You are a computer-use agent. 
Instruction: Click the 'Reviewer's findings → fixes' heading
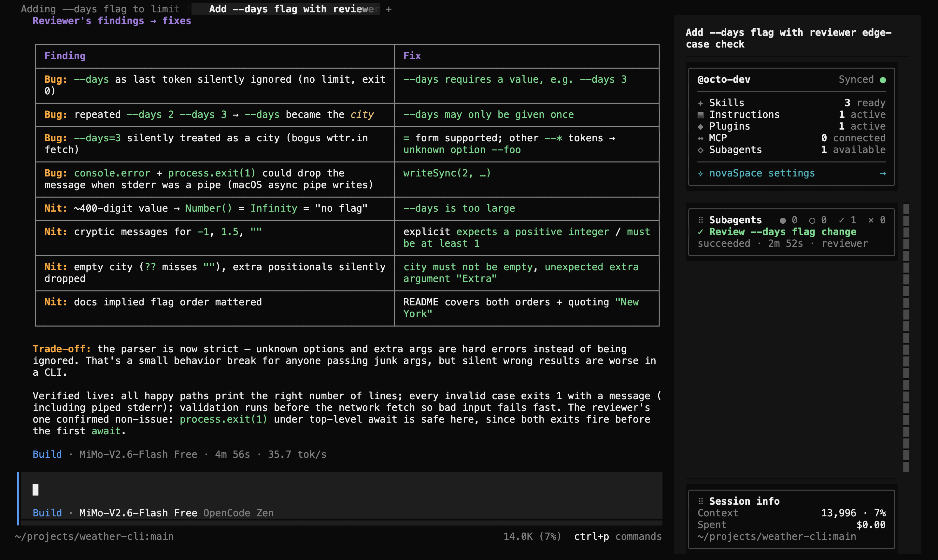(x=112, y=21)
